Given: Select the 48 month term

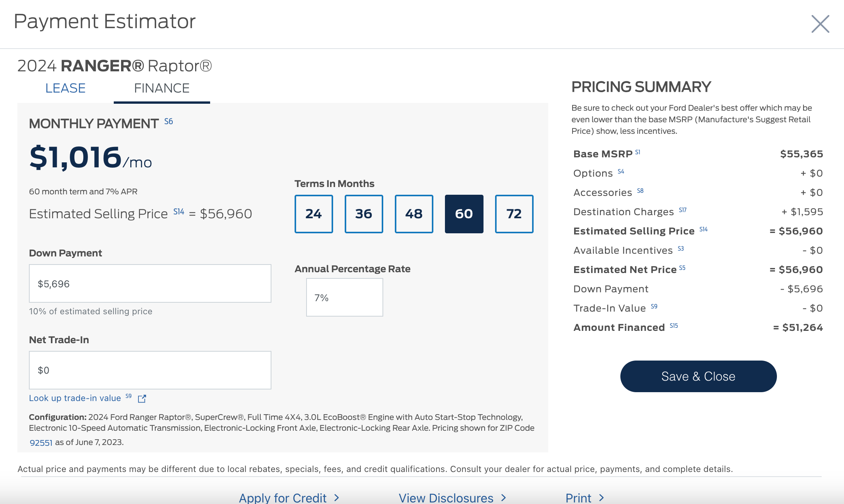Looking at the screenshot, I should point(414,214).
